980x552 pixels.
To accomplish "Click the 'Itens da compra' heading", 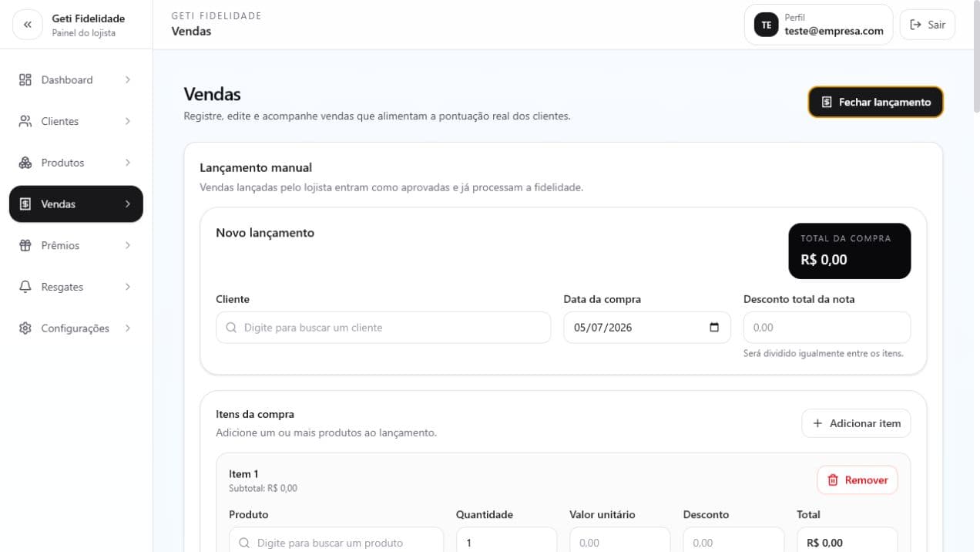I will [255, 414].
